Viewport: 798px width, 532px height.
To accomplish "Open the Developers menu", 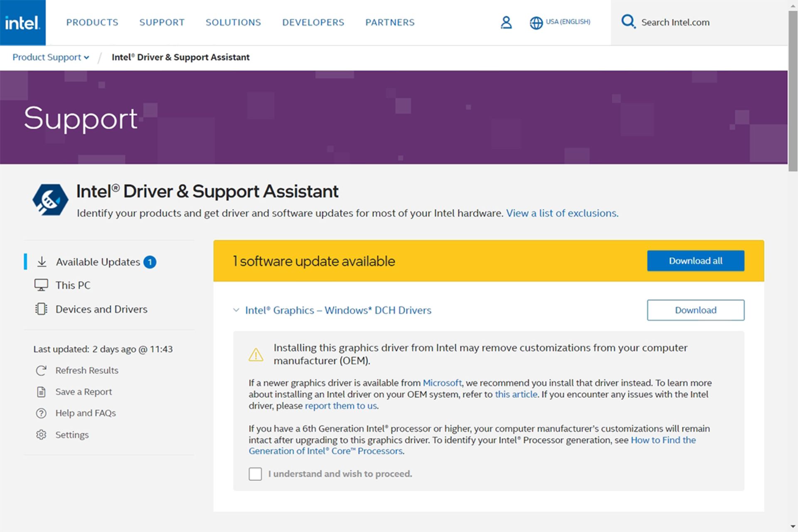I will pyautogui.click(x=313, y=22).
